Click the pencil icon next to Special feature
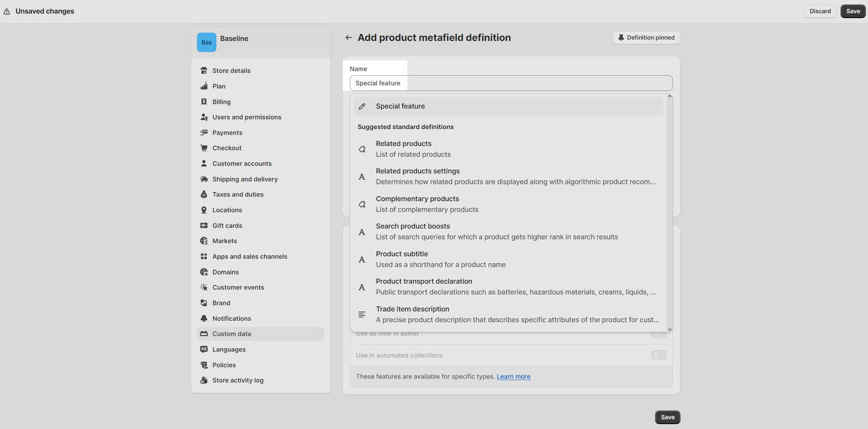The width and height of the screenshot is (868, 429). [x=362, y=106]
